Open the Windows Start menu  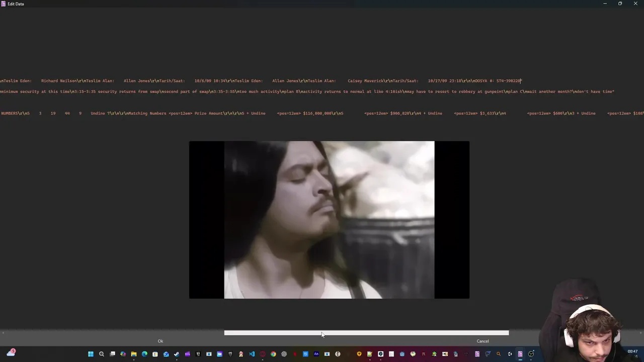91,354
